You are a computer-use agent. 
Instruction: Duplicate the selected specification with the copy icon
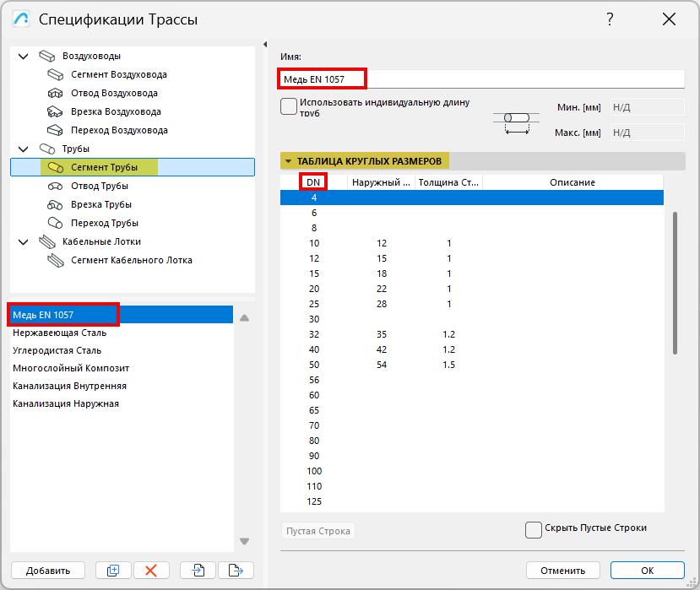tap(113, 571)
